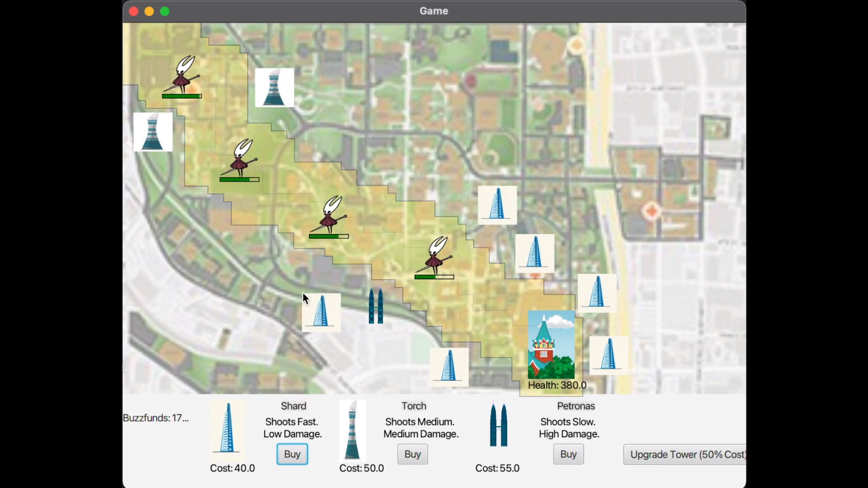The width and height of the screenshot is (868, 488).
Task: Click the Tech Tower base above the Health label
Action: click(x=551, y=345)
